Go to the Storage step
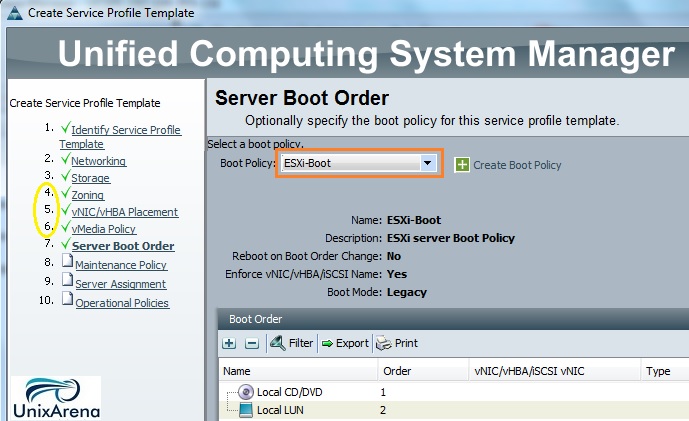The height and width of the screenshot is (421, 689). (x=91, y=178)
